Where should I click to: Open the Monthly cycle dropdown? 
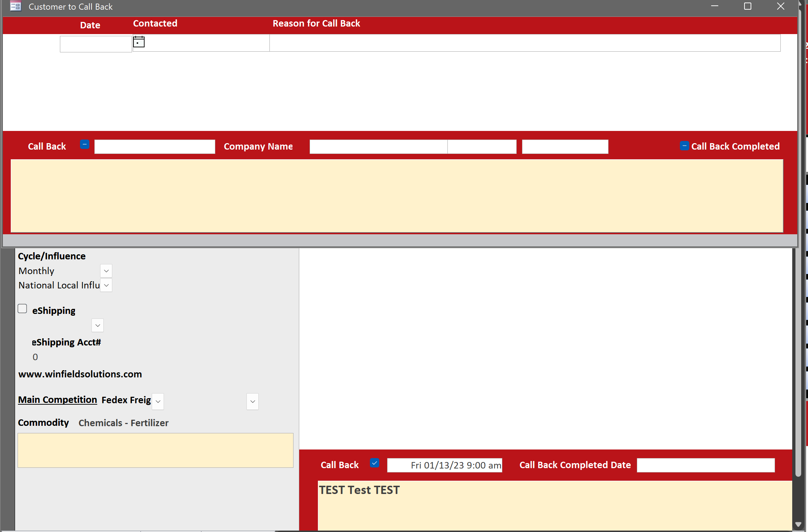point(106,271)
